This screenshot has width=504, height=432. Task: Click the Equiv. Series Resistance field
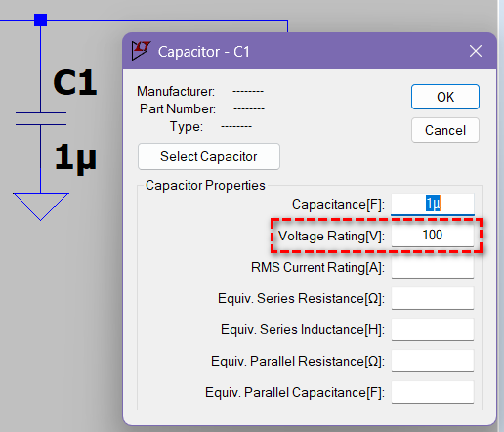433,298
